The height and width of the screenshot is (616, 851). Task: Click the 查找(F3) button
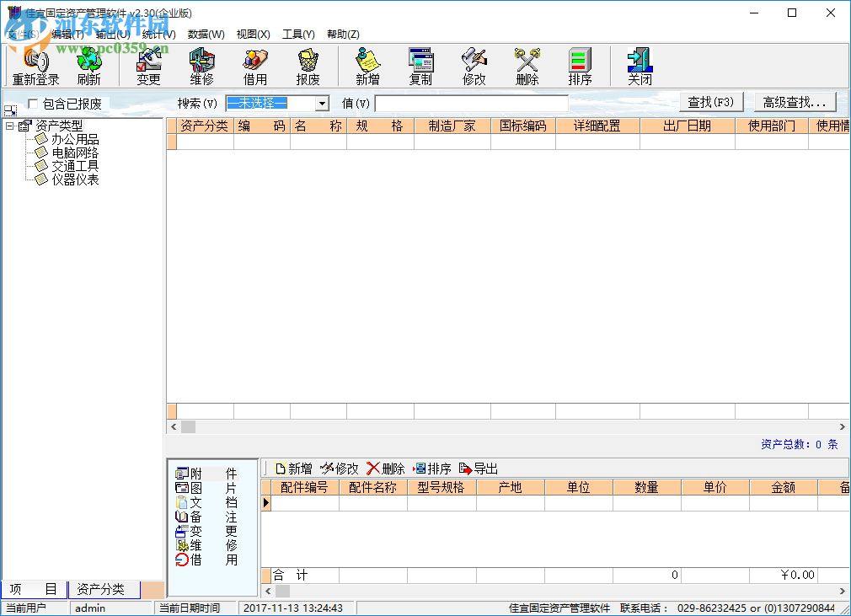point(711,102)
